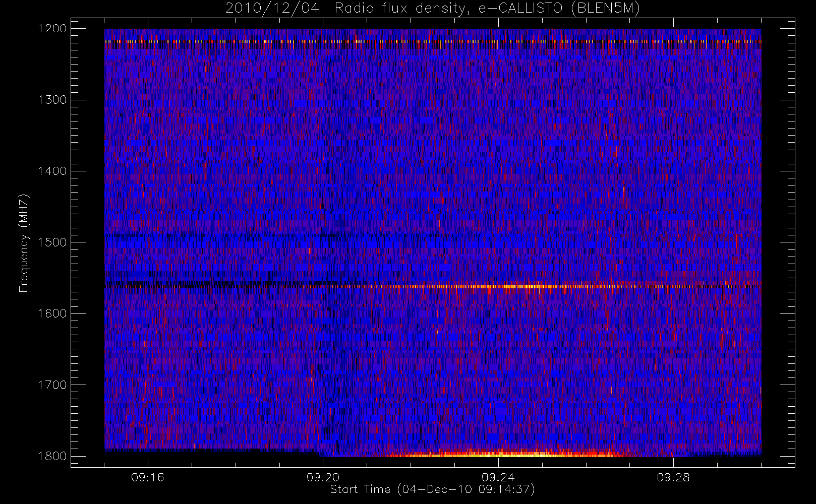Click the 'Frequency (MHz)' axis label
This screenshot has height=504, width=816.
coord(23,243)
